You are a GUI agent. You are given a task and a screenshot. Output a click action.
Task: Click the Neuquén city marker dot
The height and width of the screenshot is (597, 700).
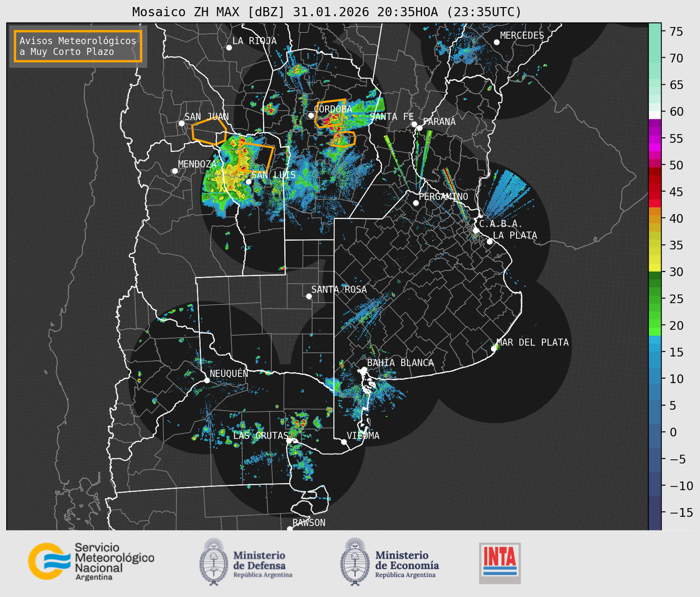[207, 380]
